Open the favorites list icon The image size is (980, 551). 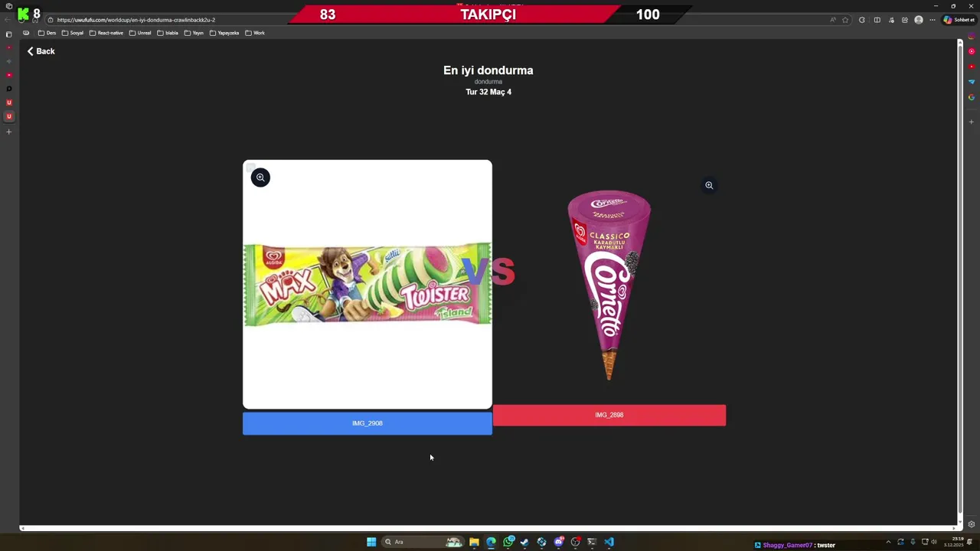[x=891, y=20]
